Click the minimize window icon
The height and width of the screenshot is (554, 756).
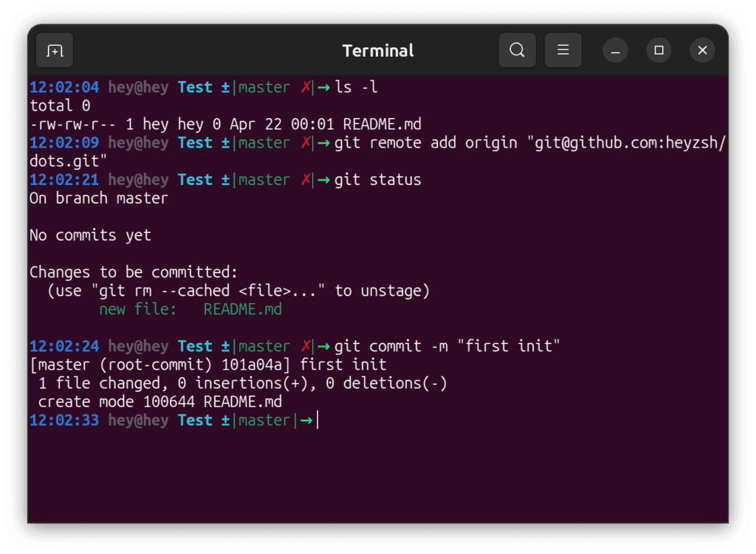[x=615, y=49]
